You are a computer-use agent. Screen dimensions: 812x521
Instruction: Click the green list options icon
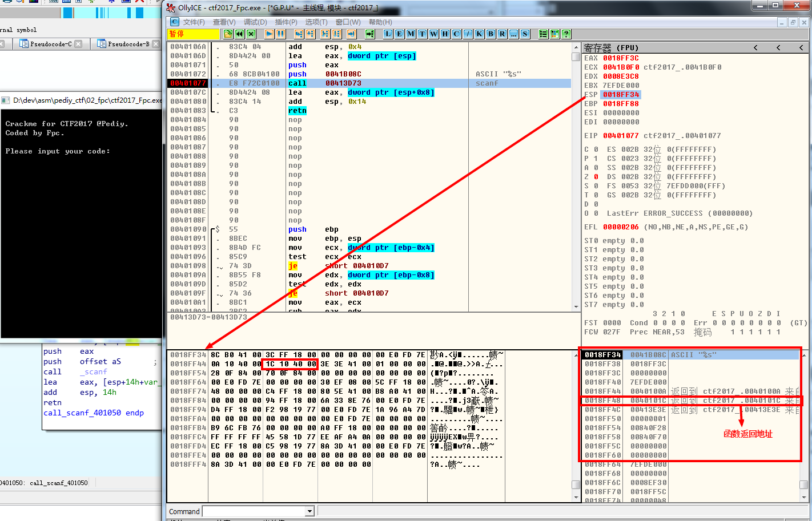coord(544,34)
